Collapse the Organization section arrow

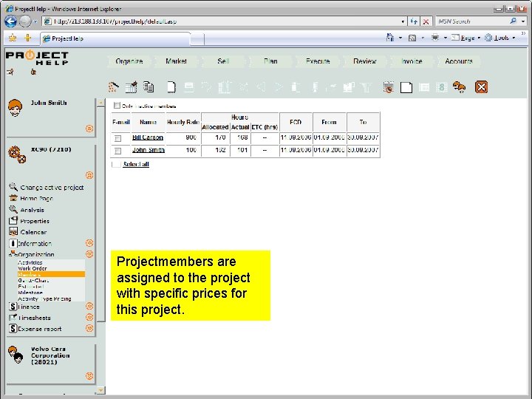click(89, 253)
